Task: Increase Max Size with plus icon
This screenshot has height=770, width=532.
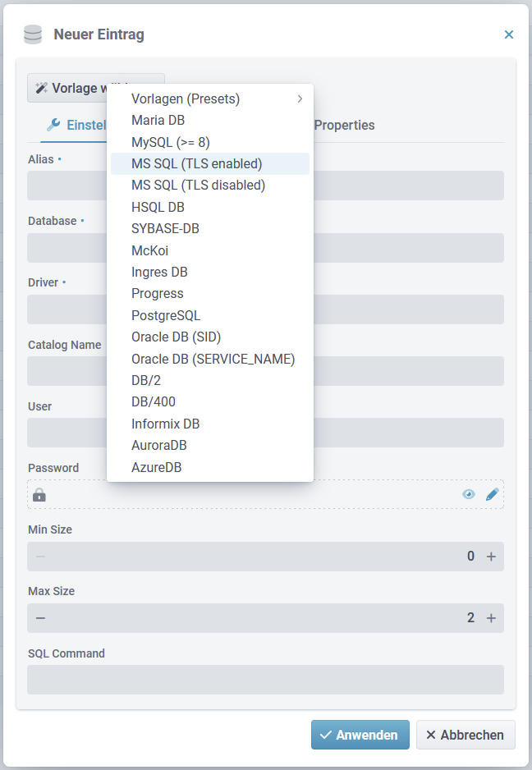Action: pos(491,618)
